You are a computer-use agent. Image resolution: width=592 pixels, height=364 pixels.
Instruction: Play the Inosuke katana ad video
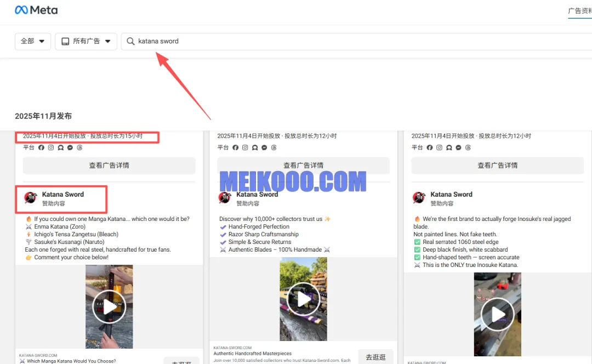pyautogui.click(x=498, y=314)
